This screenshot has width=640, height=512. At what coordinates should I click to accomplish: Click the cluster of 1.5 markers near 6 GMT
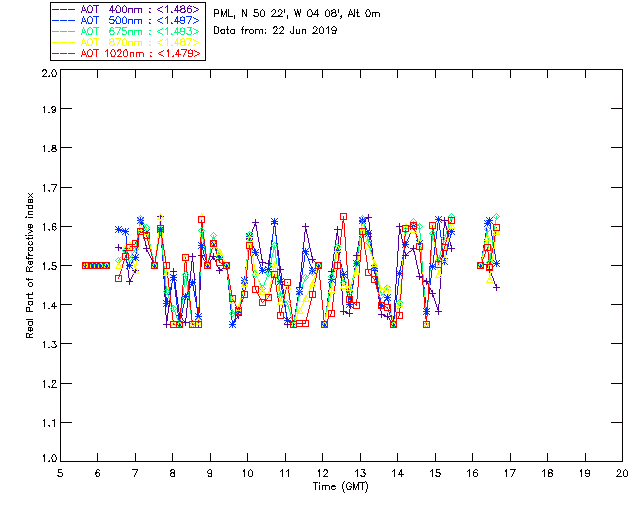96,265
